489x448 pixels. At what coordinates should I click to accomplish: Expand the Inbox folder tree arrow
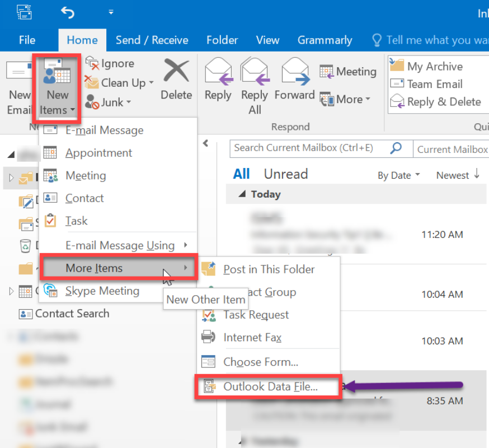click(x=11, y=178)
